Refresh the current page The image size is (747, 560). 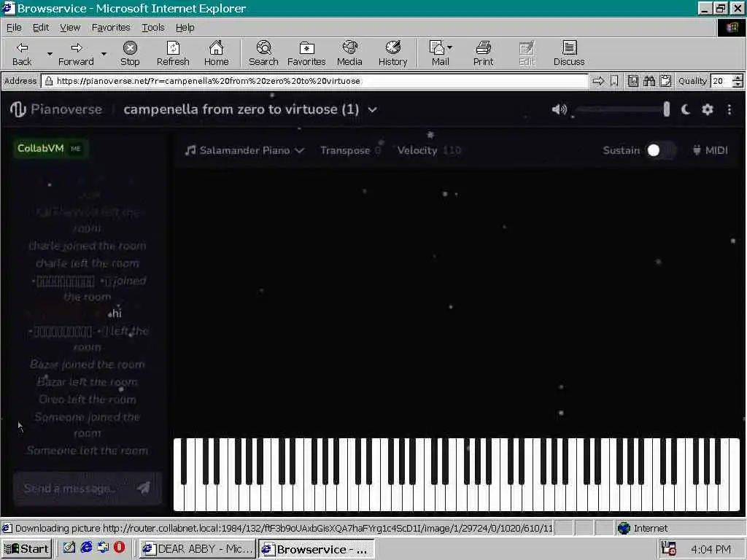pyautogui.click(x=173, y=53)
